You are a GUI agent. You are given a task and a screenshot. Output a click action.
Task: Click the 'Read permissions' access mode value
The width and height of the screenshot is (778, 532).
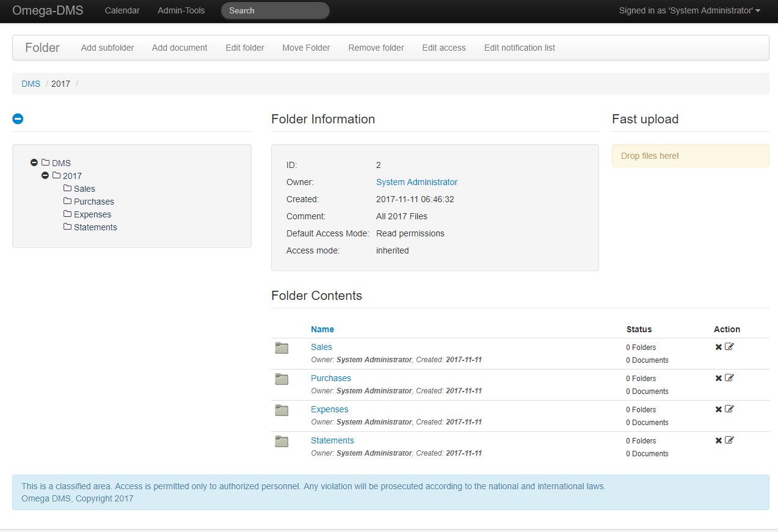410,233
